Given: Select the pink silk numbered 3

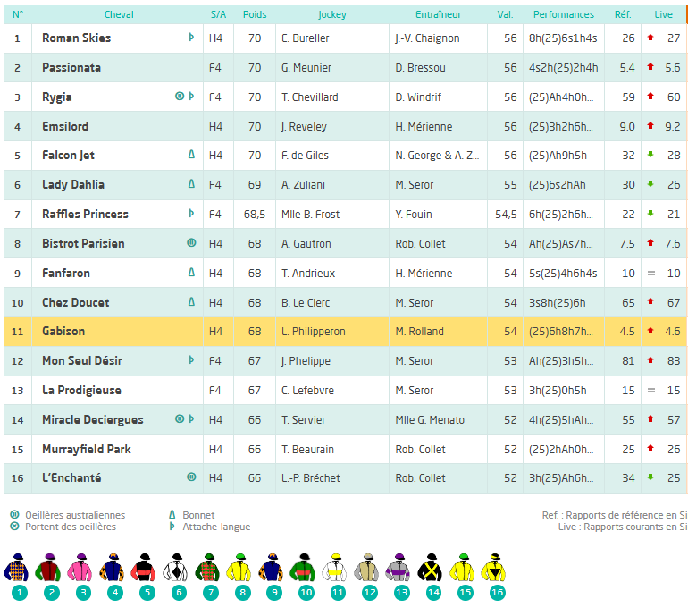Looking at the screenshot, I should click(81, 569).
